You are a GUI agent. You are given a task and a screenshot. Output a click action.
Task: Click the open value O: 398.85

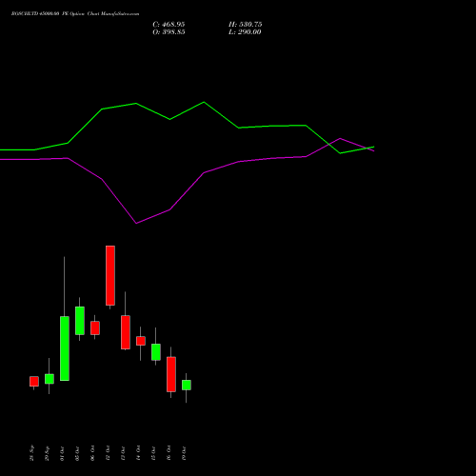tap(169, 32)
